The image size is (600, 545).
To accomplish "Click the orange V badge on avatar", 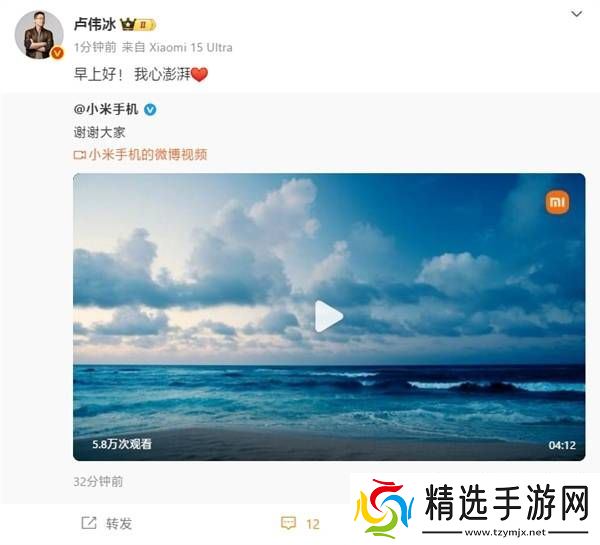I will pyautogui.click(x=57, y=53).
